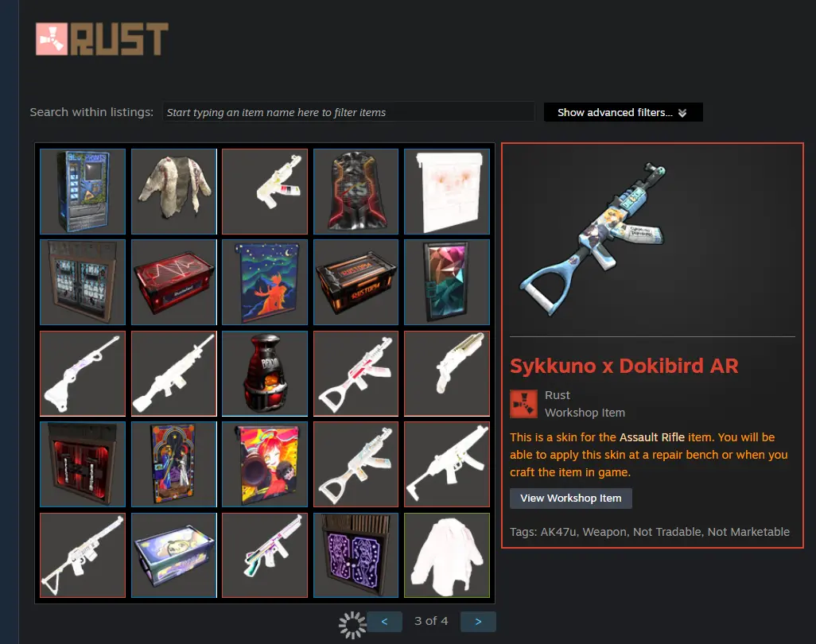The width and height of the screenshot is (816, 644).
Task: Open View Workshop Item button
Action: 571,499
